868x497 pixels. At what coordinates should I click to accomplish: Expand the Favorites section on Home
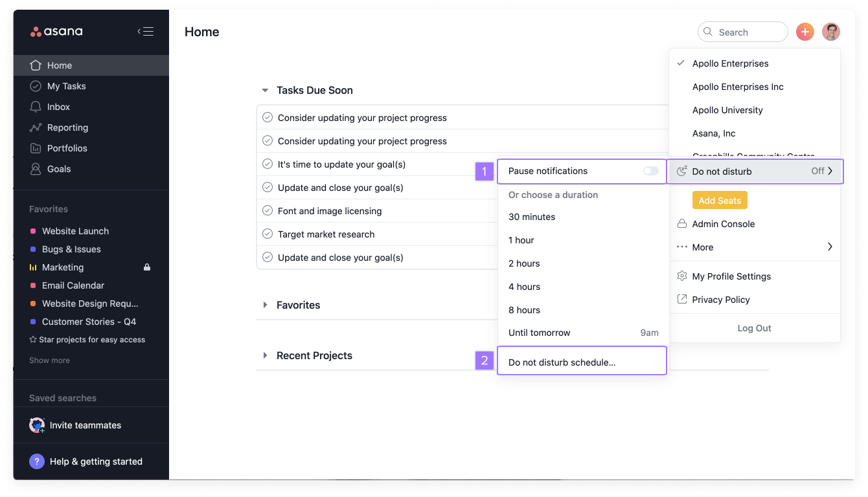click(265, 305)
